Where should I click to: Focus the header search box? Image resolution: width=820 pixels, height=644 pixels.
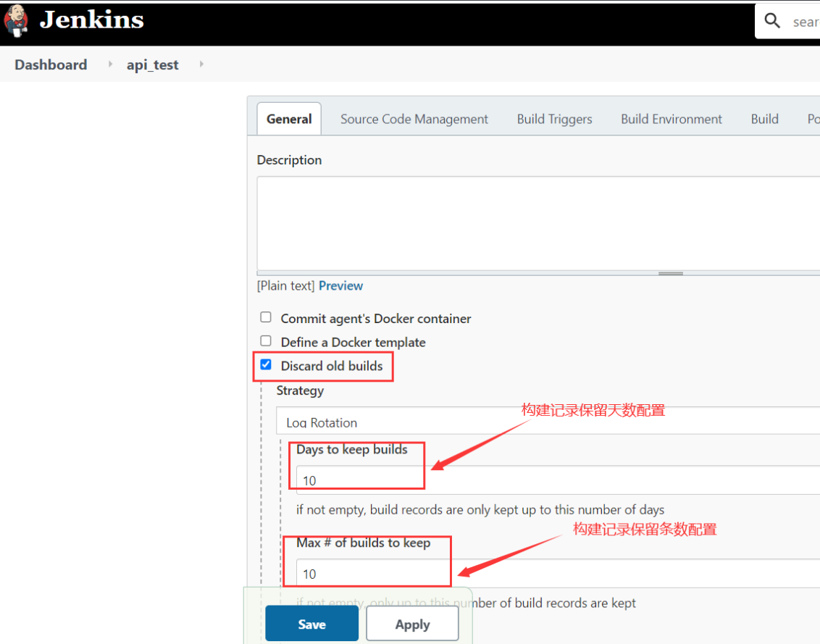tap(787, 22)
